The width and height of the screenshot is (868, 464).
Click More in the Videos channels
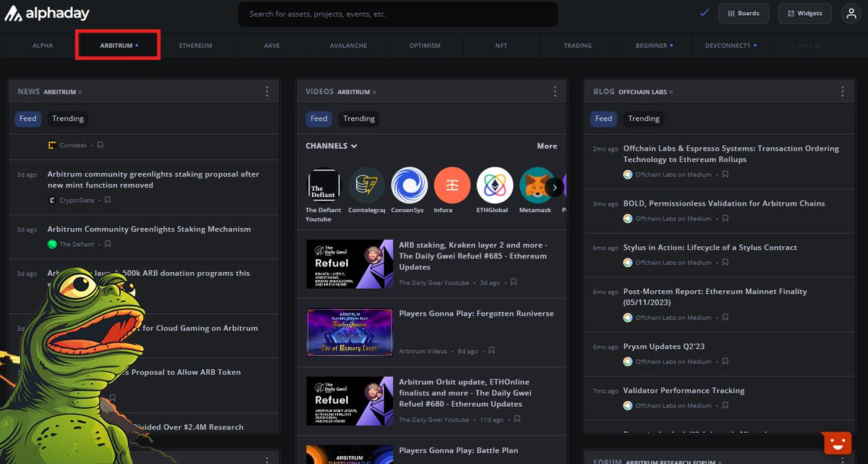pyautogui.click(x=547, y=146)
